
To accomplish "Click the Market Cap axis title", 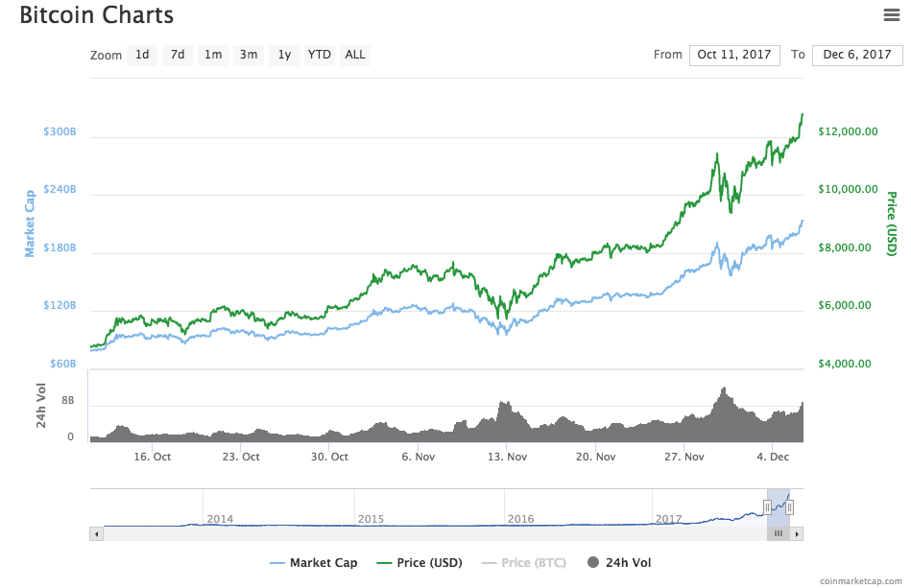I will pyautogui.click(x=29, y=223).
